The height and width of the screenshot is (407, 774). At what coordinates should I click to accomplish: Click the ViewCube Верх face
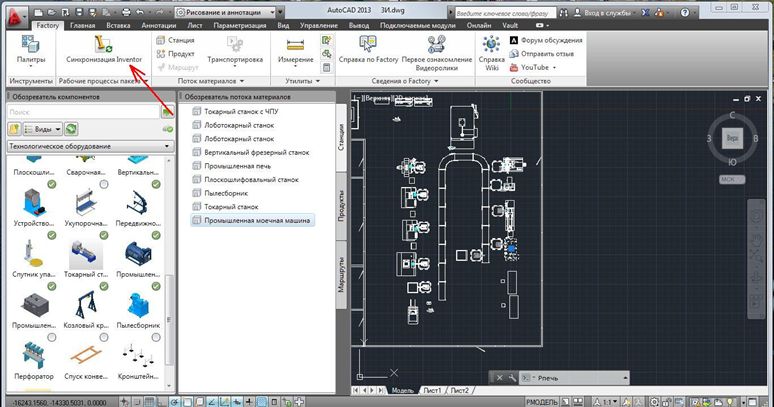pyautogui.click(x=733, y=138)
